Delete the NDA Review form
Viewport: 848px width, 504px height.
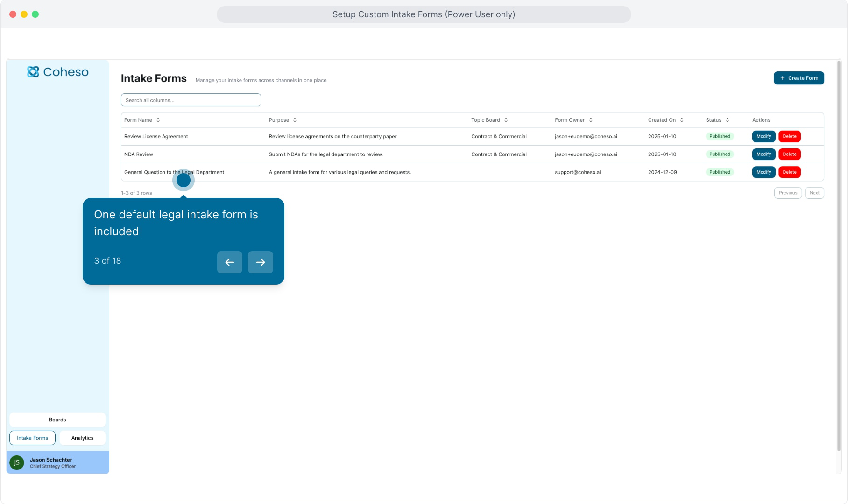[790, 154]
